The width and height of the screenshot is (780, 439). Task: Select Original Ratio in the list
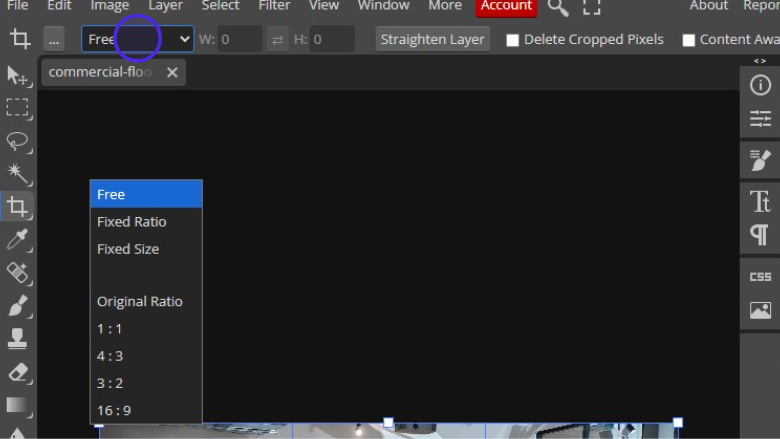[x=140, y=302]
